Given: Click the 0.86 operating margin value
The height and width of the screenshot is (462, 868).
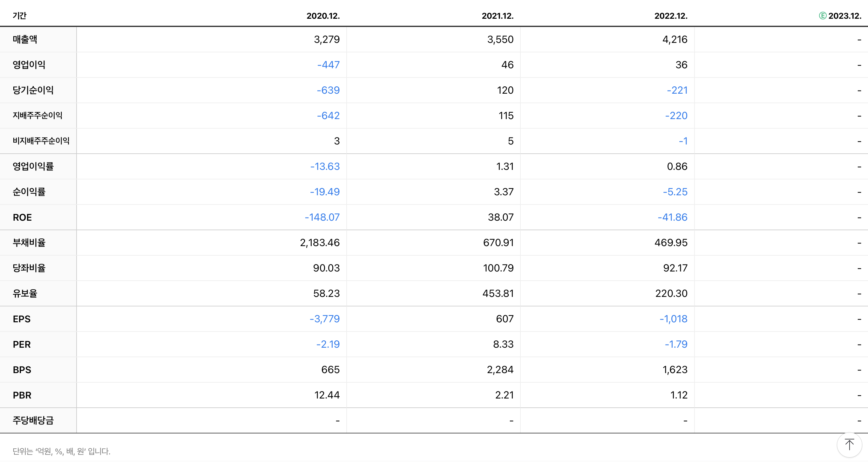Looking at the screenshot, I should [677, 166].
